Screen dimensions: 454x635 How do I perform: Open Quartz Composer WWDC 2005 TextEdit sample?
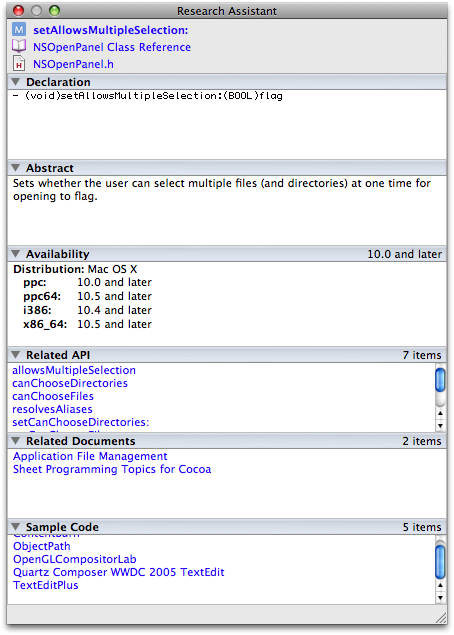(119, 572)
